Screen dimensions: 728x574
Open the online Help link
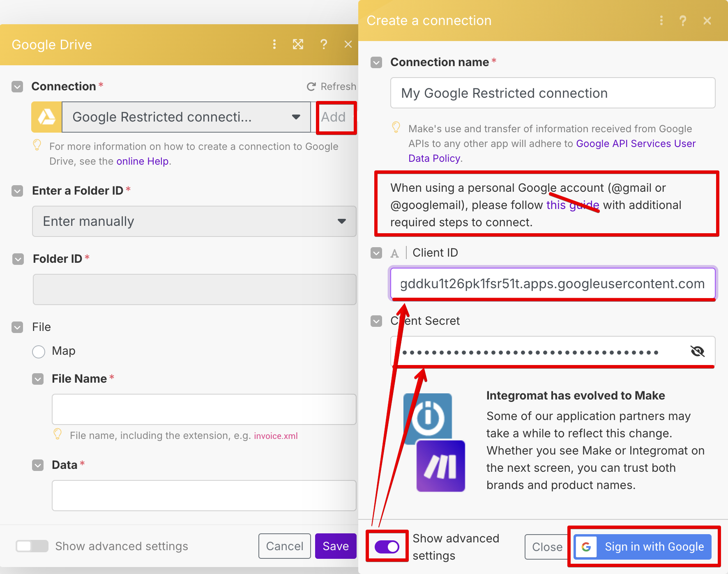pos(143,161)
